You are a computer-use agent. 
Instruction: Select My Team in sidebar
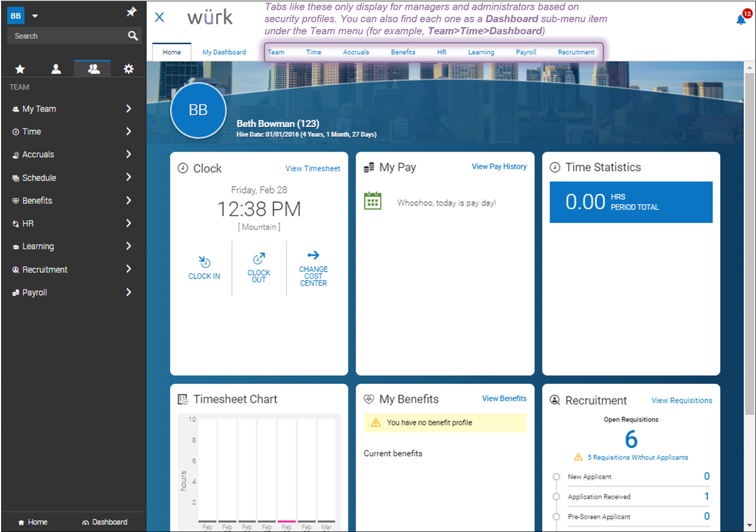[x=39, y=109]
